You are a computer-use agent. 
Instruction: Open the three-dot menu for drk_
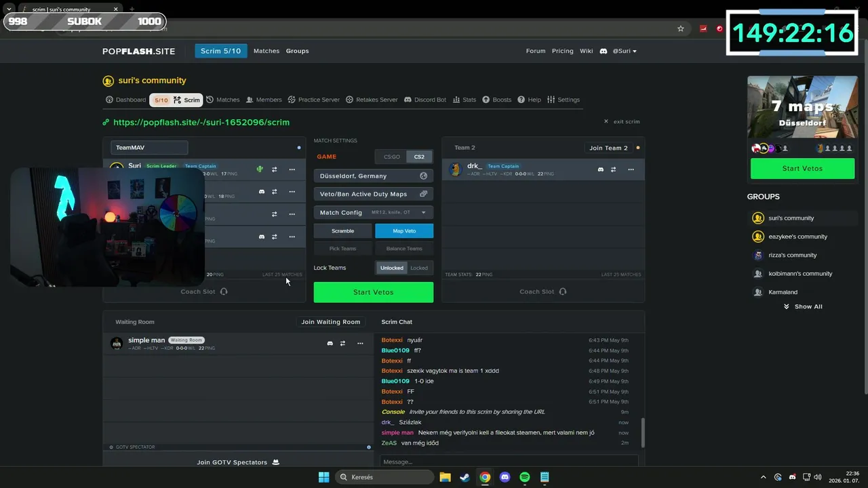coord(631,169)
